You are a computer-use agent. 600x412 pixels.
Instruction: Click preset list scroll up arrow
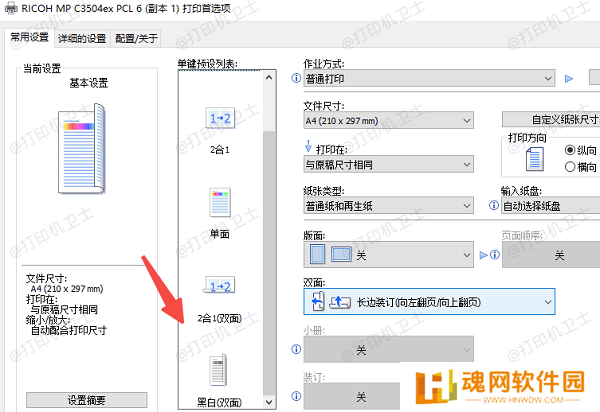tap(269, 78)
